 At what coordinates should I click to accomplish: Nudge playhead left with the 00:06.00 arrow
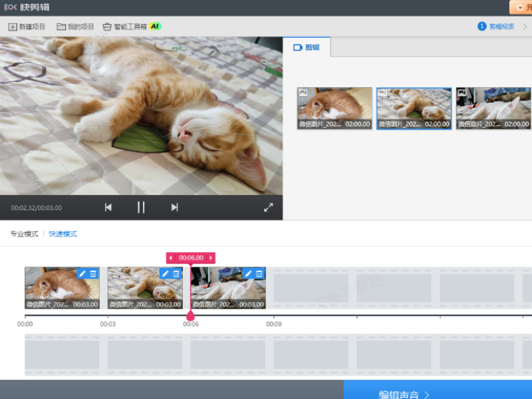click(x=171, y=258)
